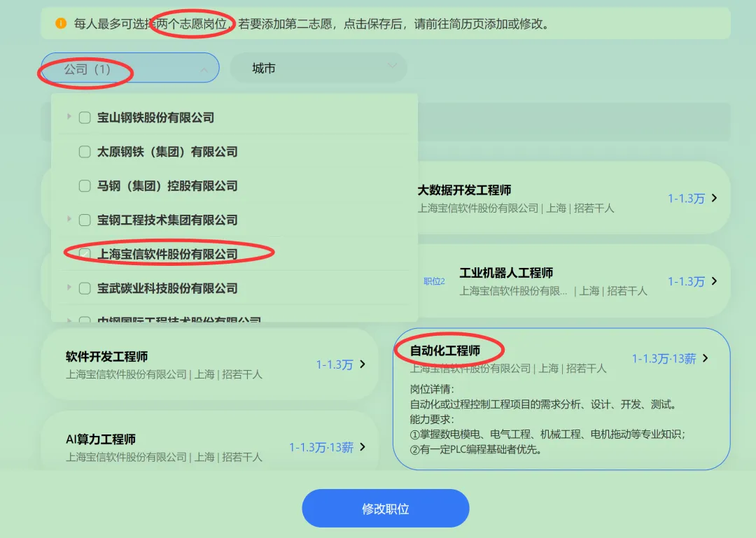
Task: Click the arrow on 大数据开发工程师 card
Action: click(x=715, y=198)
